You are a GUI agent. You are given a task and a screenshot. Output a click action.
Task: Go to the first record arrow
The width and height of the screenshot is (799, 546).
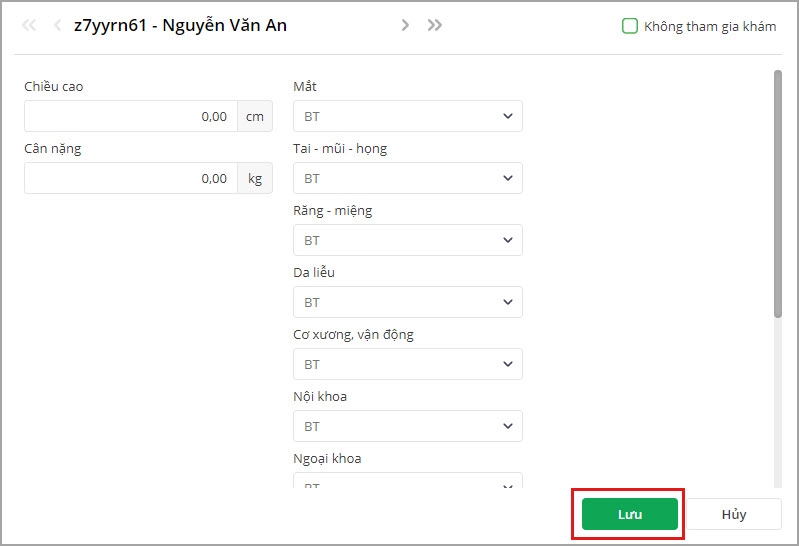coord(29,26)
